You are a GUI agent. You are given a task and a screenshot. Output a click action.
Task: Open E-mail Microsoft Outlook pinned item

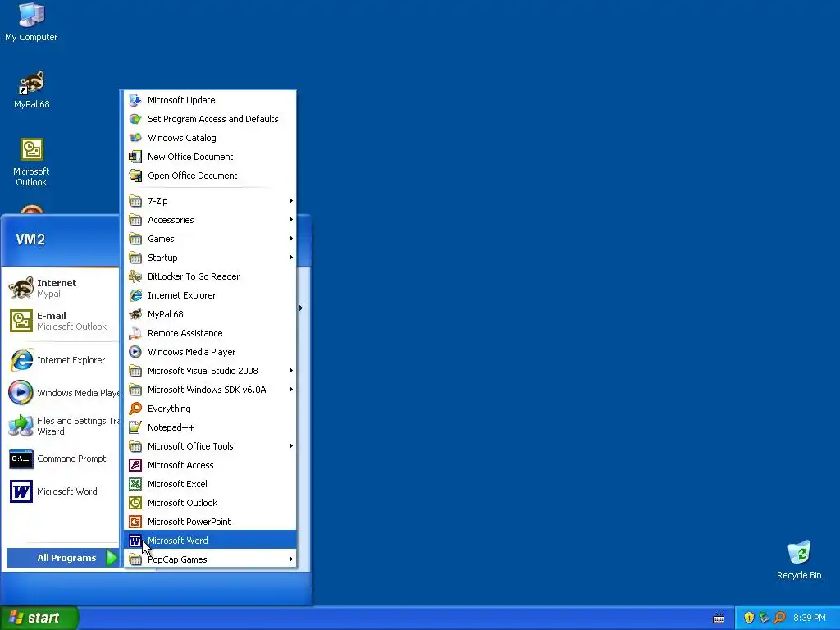pyautogui.click(x=62, y=321)
